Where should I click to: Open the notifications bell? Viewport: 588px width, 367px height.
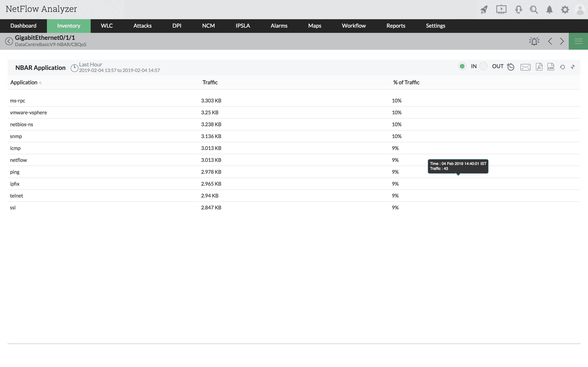tap(549, 10)
